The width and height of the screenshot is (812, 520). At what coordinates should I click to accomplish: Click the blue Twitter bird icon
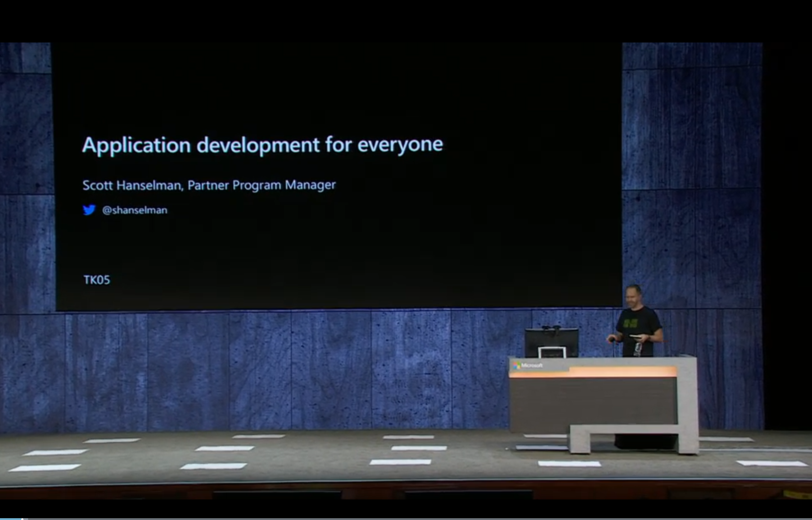pos(89,210)
